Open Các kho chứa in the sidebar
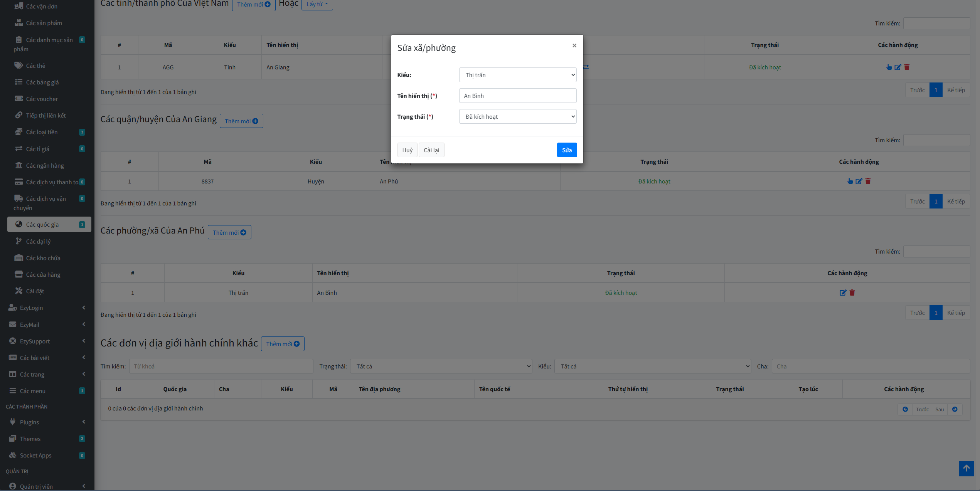This screenshot has height=491, width=980. [x=43, y=258]
